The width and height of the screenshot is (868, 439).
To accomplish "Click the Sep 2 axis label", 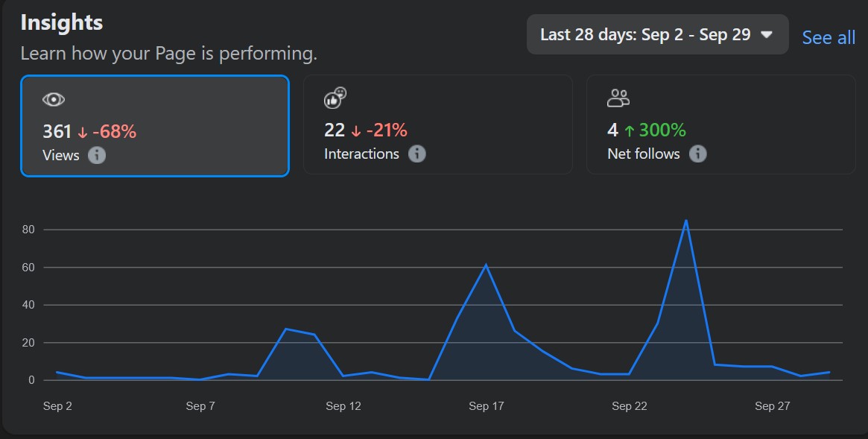I will point(57,405).
